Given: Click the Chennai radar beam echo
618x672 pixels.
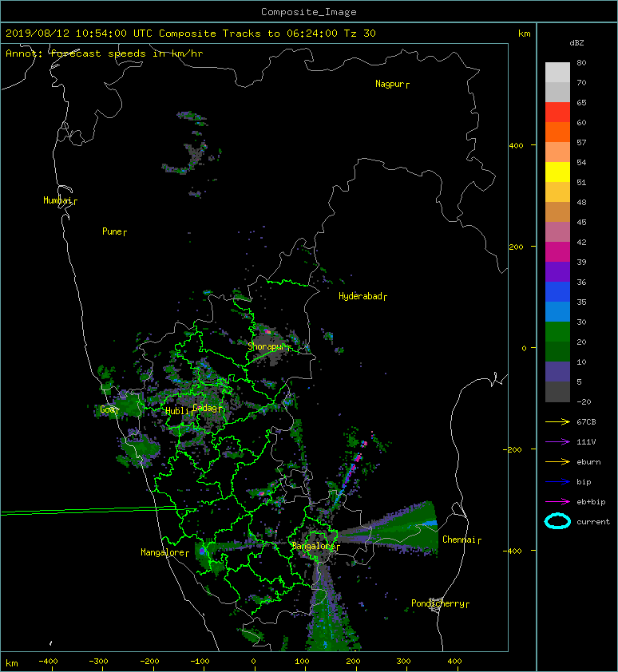Looking at the screenshot, I should [x=389, y=532].
